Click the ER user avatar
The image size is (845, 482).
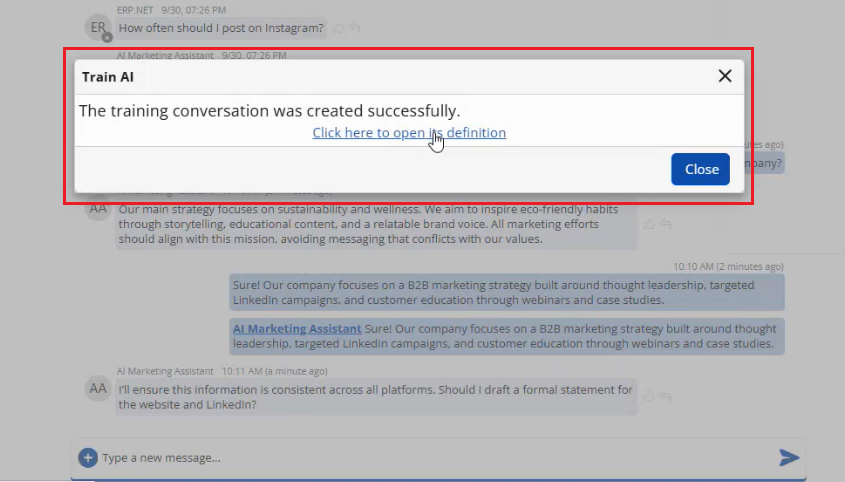click(98, 28)
